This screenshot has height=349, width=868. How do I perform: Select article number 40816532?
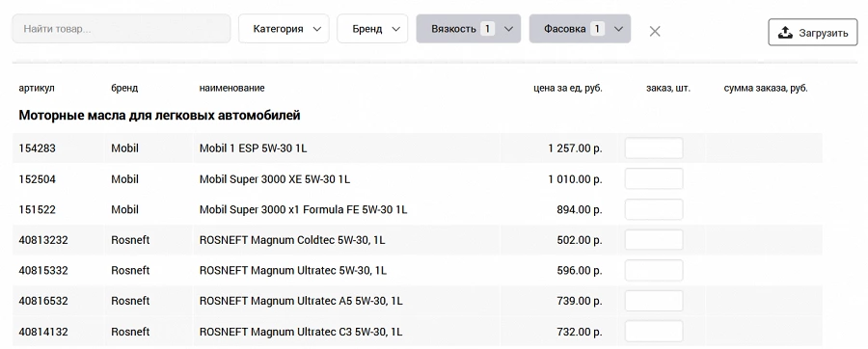pyautogui.click(x=43, y=301)
